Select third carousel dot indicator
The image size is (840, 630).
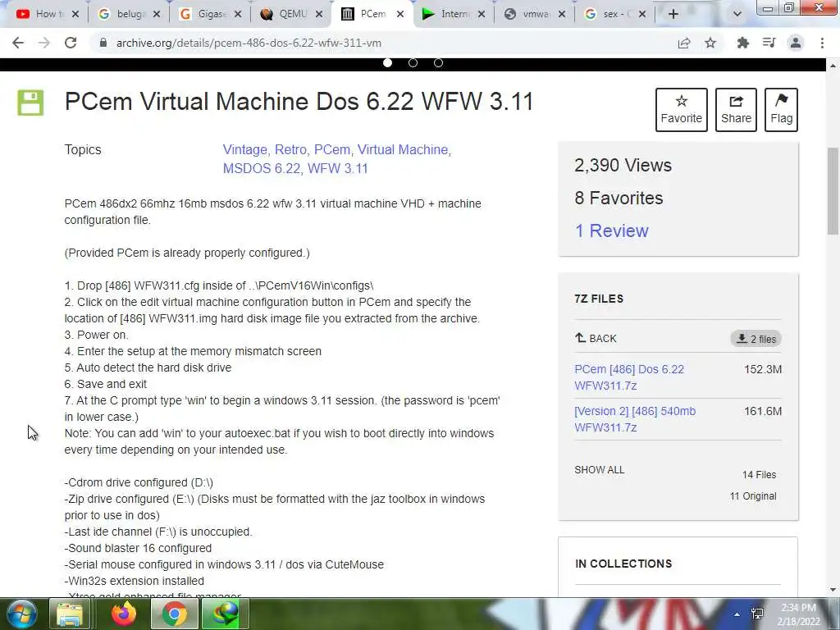tap(438, 62)
